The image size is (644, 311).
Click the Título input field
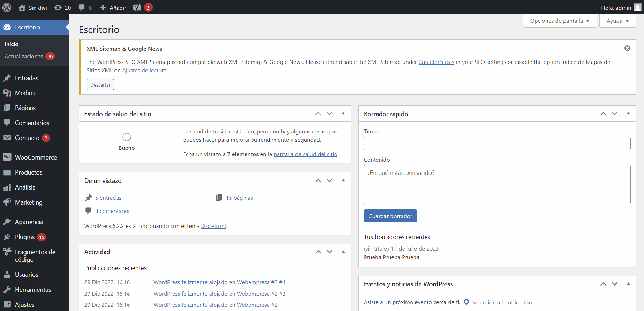[x=497, y=143]
